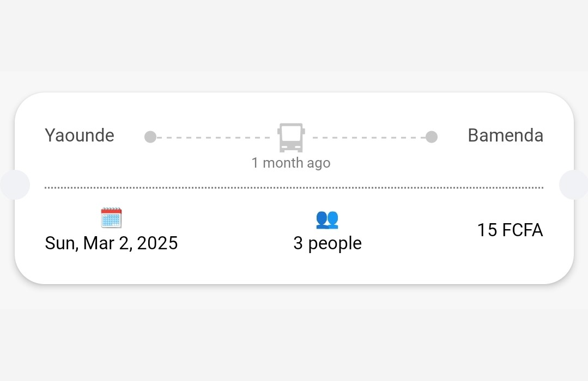Click the blue people icon
This screenshot has height=381, width=588.
(327, 219)
